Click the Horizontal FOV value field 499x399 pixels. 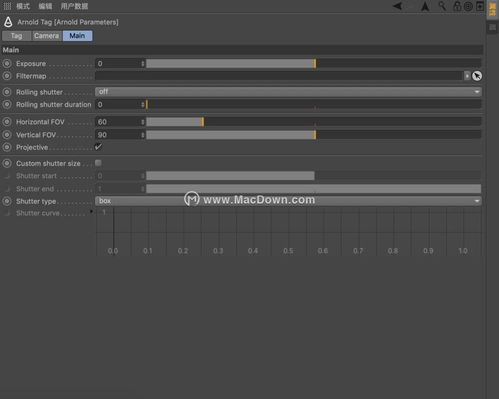pyautogui.click(x=118, y=122)
